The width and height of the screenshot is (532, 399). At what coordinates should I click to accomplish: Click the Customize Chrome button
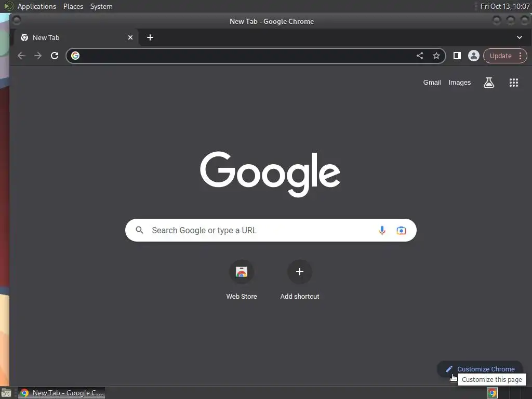(x=480, y=369)
